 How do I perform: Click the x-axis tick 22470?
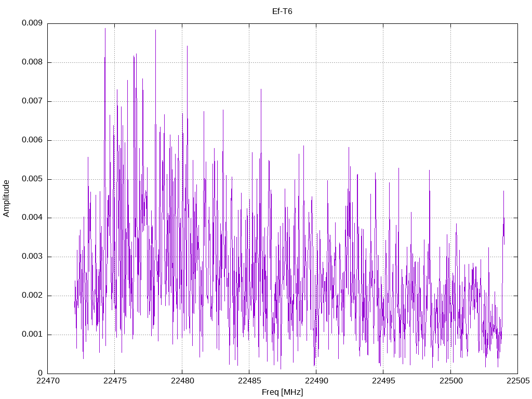48,381
